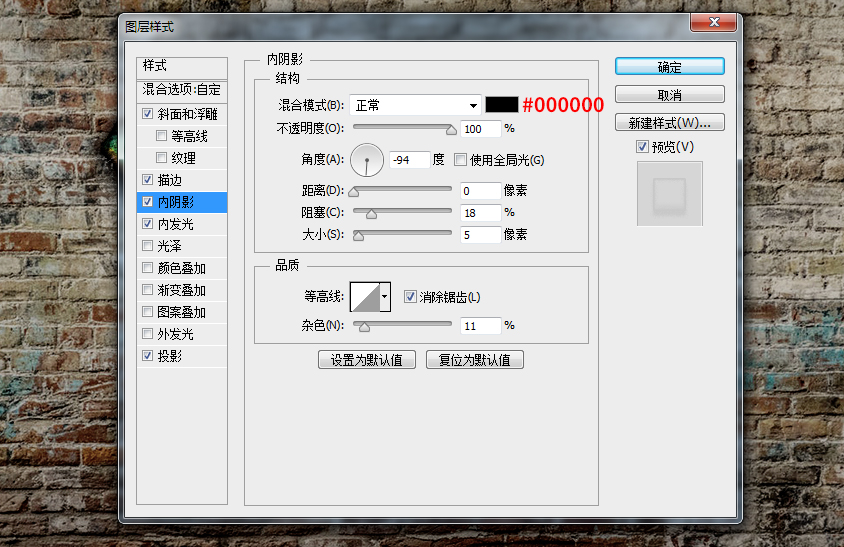Uncheck 消除锯齿 checkbox
The width and height of the screenshot is (844, 547).
pos(410,297)
